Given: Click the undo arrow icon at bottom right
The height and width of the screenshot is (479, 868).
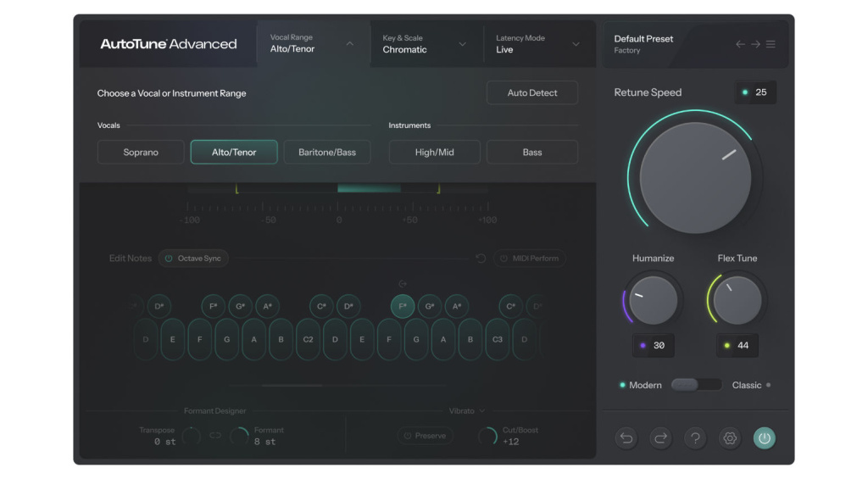Looking at the screenshot, I should (x=626, y=438).
